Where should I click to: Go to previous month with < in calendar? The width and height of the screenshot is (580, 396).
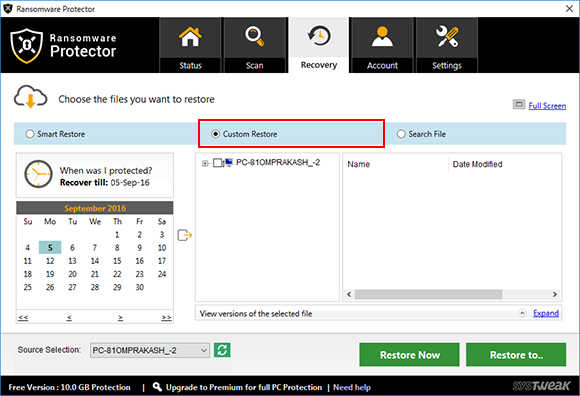(69, 317)
